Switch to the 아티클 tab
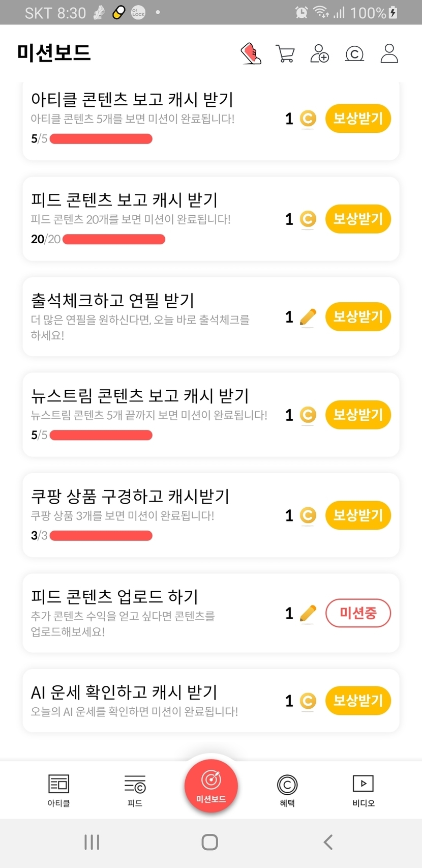This screenshot has height=868, width=422. (x=59, y=790)
